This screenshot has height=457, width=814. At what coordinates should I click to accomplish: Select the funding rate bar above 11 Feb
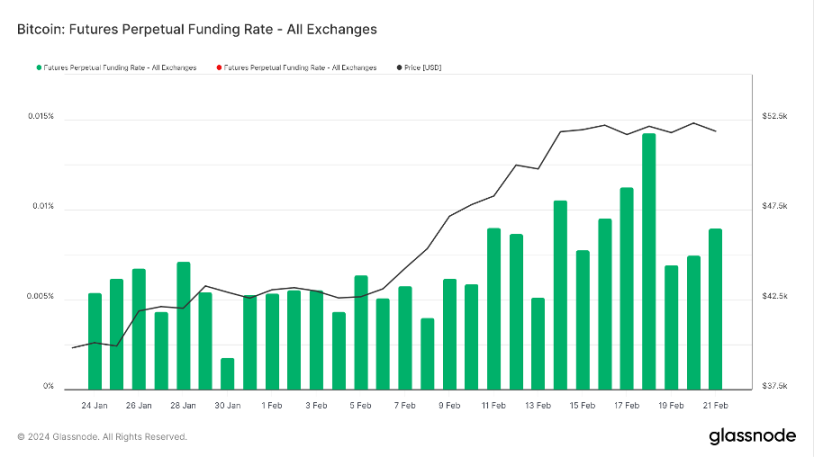pos(494,309)
